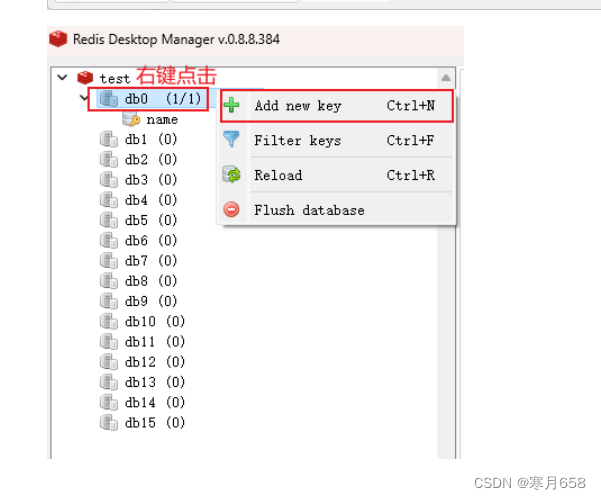Click the db1 database icon
The width and height of the screenshot is (601, 500).
point(109,139)
